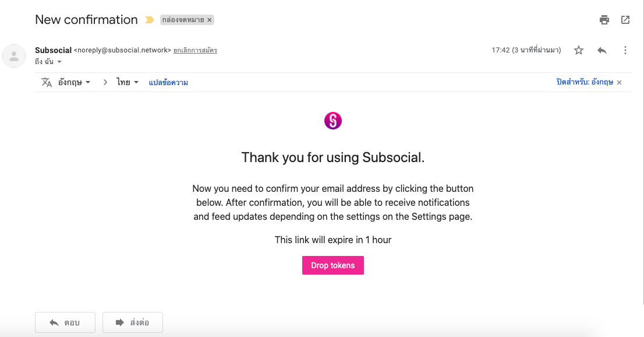Click the sender's profile avatar
644x337 pixels.
(x=14, y=56)
